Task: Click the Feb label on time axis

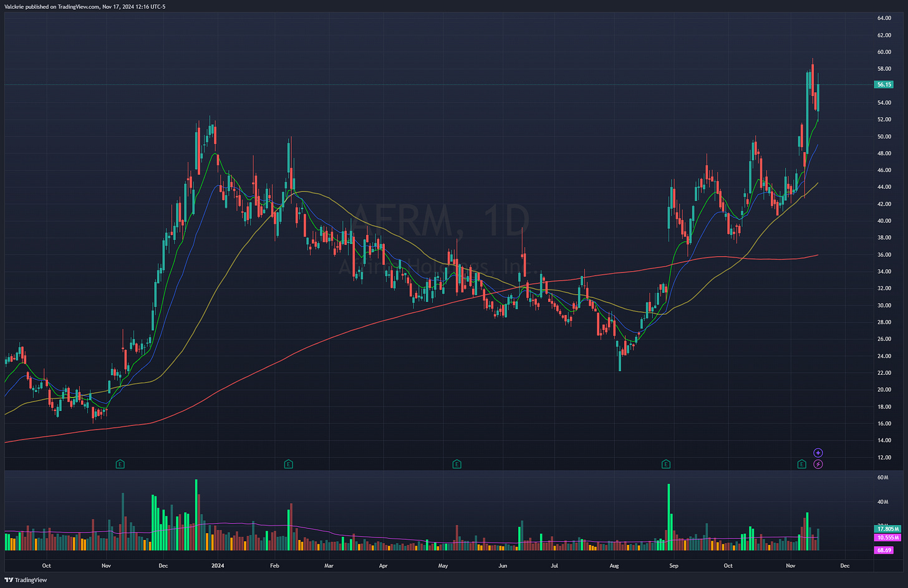Action: pos(275,566)
